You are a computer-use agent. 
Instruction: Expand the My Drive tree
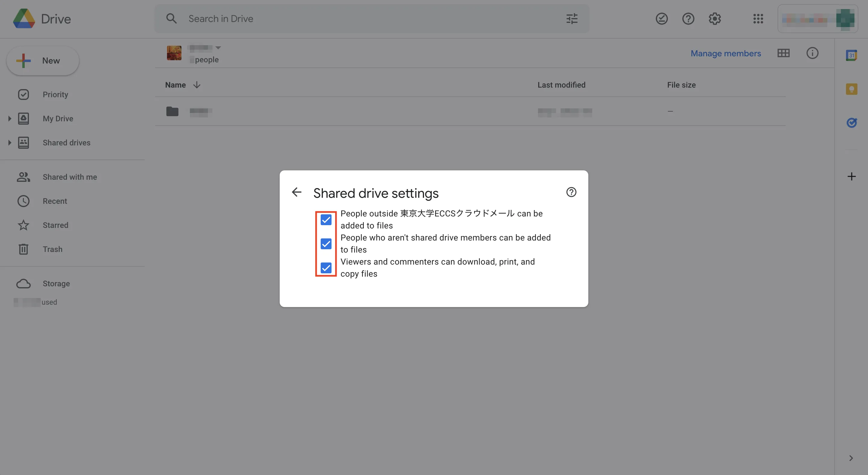click(x=9, y=119)
